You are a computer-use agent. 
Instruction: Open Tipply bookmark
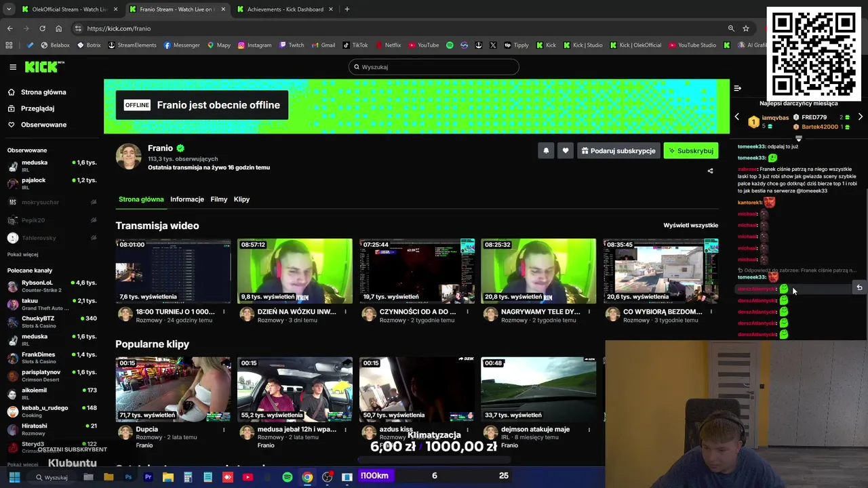(516, 45)
